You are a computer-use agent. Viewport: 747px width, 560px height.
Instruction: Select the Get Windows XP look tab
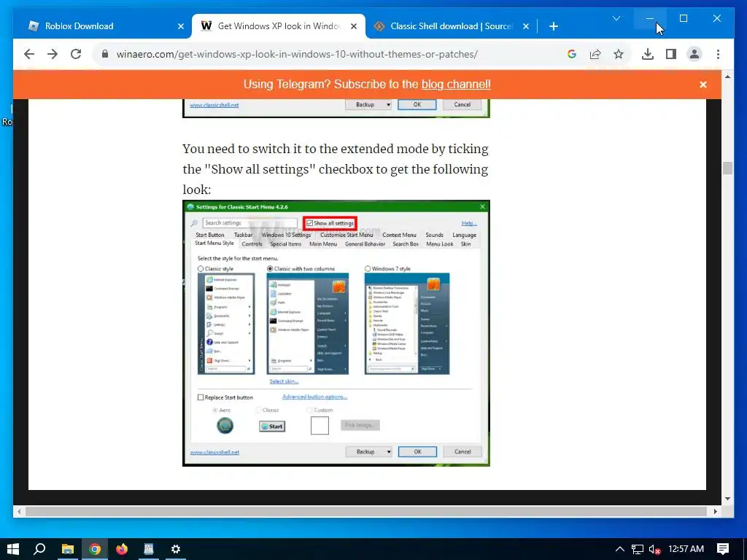pyautogui.click(x=279, y=26)
